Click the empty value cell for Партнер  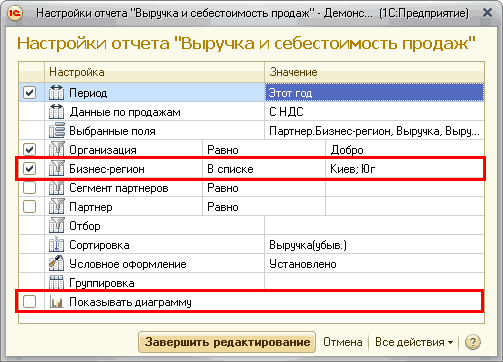[405, 207]
